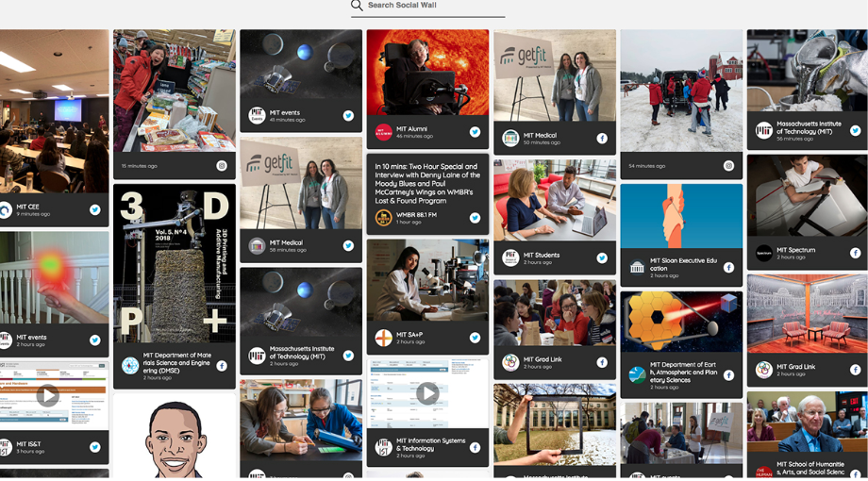The image size is (868, 481).
Task: Focus the Search Social Wall field
Action: [x=428, y=7]
